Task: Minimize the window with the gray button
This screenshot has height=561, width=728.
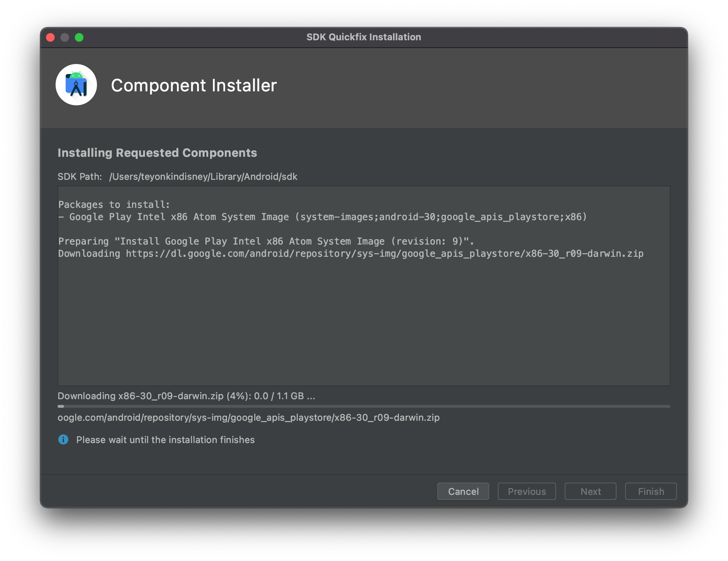Action: (x=65, y=37)
